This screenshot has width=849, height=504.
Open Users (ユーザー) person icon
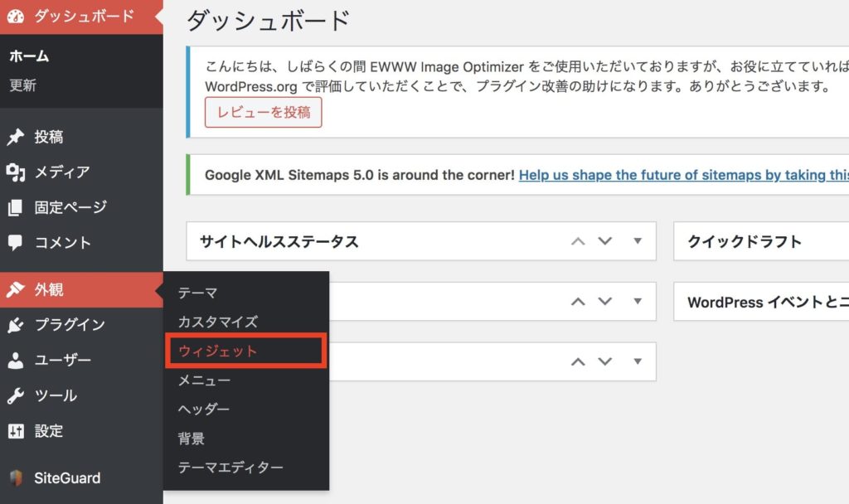click(x=15, y=360)
